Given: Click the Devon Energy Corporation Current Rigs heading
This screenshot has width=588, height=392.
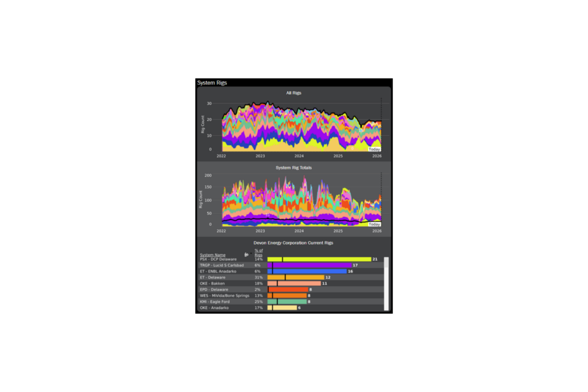Looking at the screenshot, I should pyautogui.click(x=293, y=243).
